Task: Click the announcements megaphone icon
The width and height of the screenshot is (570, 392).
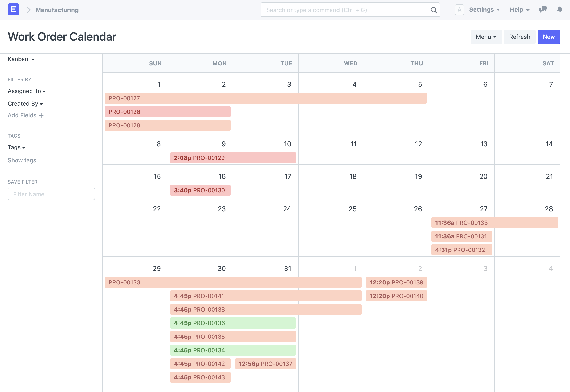Action: click(x=543, y=9)
